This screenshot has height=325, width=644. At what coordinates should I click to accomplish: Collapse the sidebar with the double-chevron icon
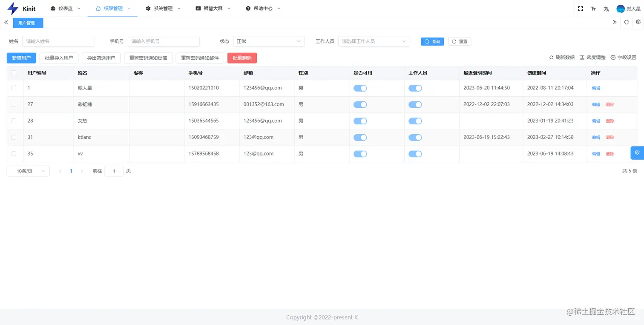(x=6, y=22)
